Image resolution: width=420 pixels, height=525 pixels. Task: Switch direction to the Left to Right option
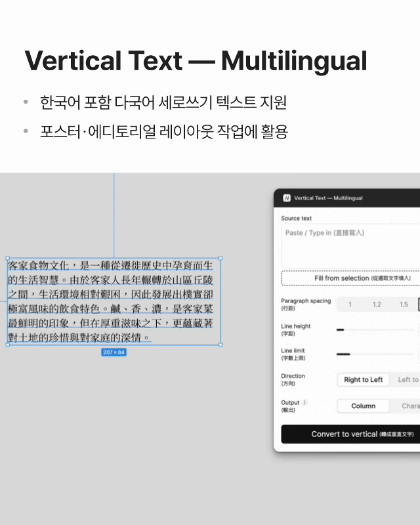pos(406,380)
